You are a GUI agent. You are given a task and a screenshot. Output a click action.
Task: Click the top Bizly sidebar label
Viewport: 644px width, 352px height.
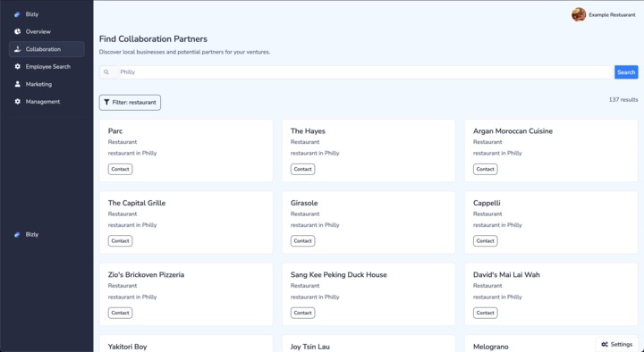(32, 14)
